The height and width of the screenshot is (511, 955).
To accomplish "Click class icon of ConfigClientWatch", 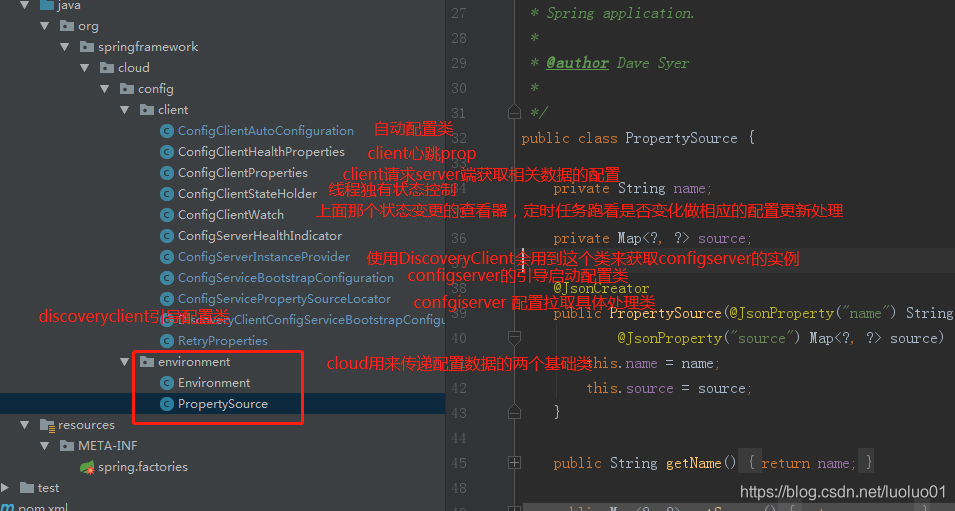I will tap(167, 215).
